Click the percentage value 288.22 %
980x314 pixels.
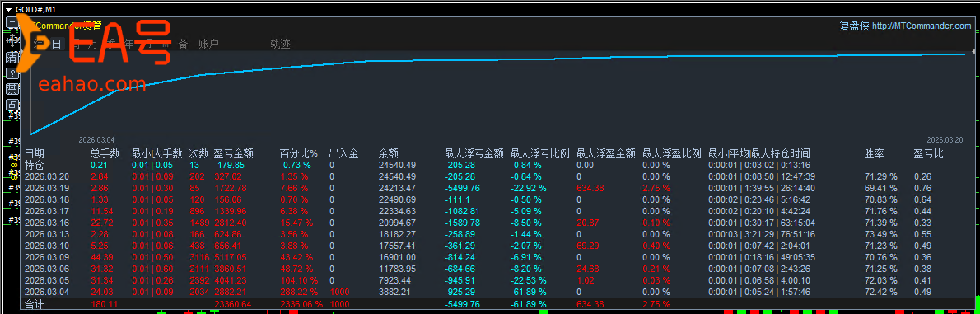299,292
